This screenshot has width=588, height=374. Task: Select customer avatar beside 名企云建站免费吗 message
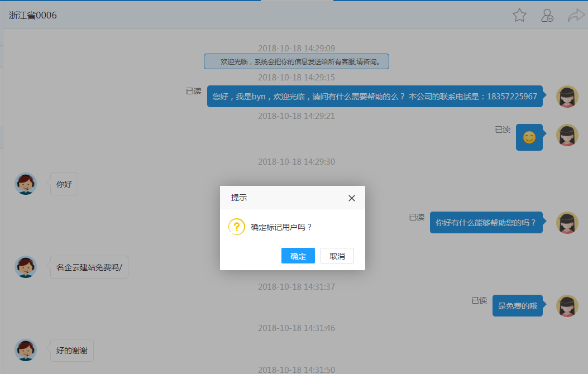[26, 267]
